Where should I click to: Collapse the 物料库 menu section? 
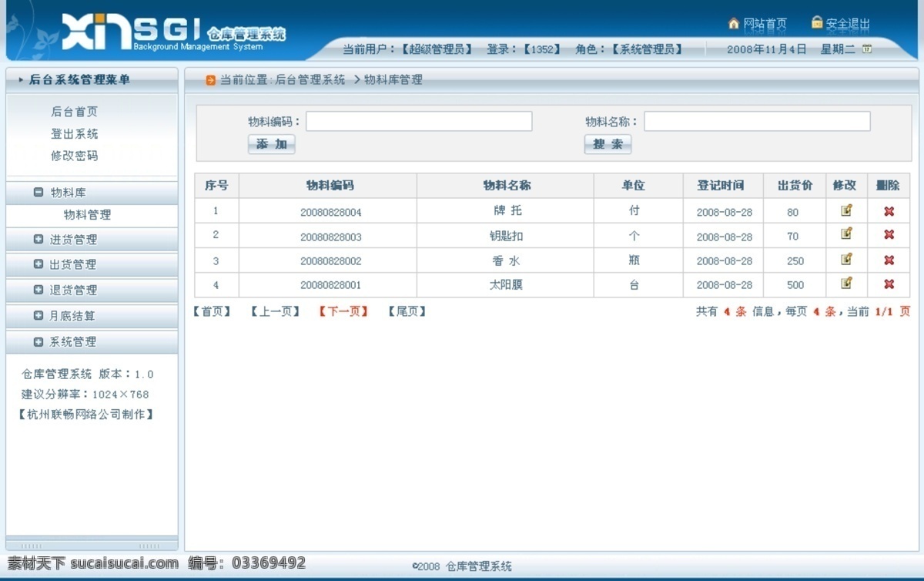(x=38, y=193)
